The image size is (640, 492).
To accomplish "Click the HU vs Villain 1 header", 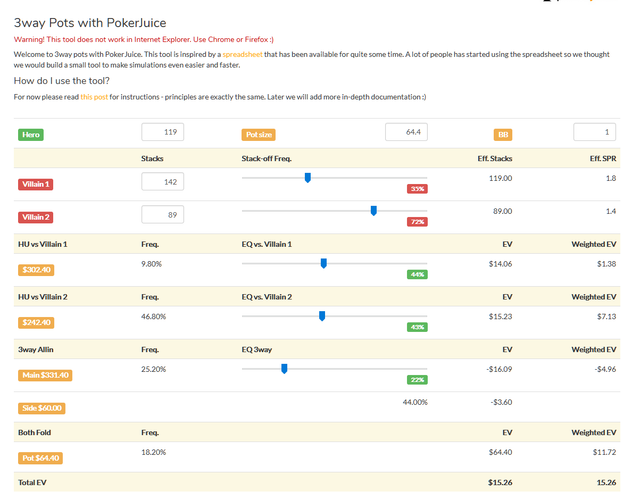I will point(42,244).
